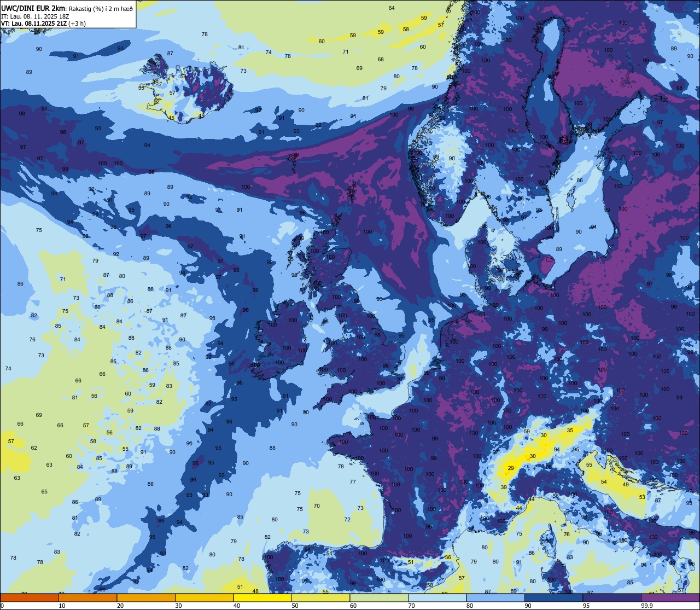The height and width of the screenshot is (610, 700).
Task: Click the map value "48"
Action: point(255,591)
